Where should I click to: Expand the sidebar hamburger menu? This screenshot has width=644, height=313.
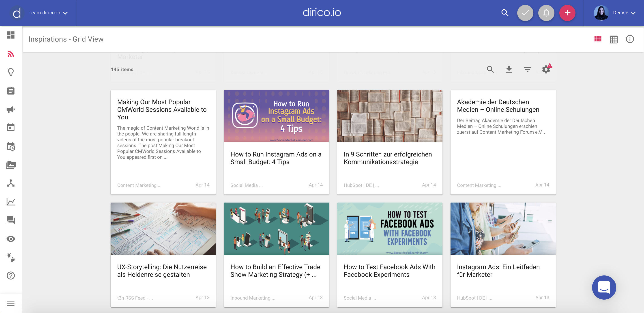pyautogui.click(x=11, y=304)
